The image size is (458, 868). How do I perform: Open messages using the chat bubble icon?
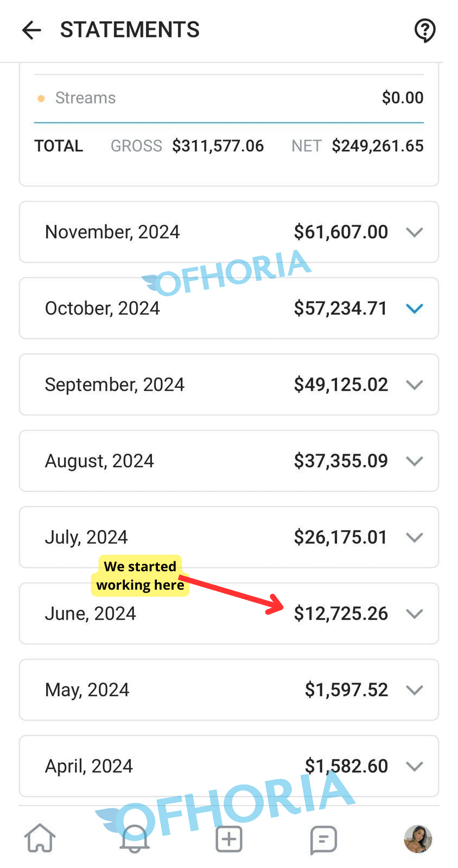(323, 839)
